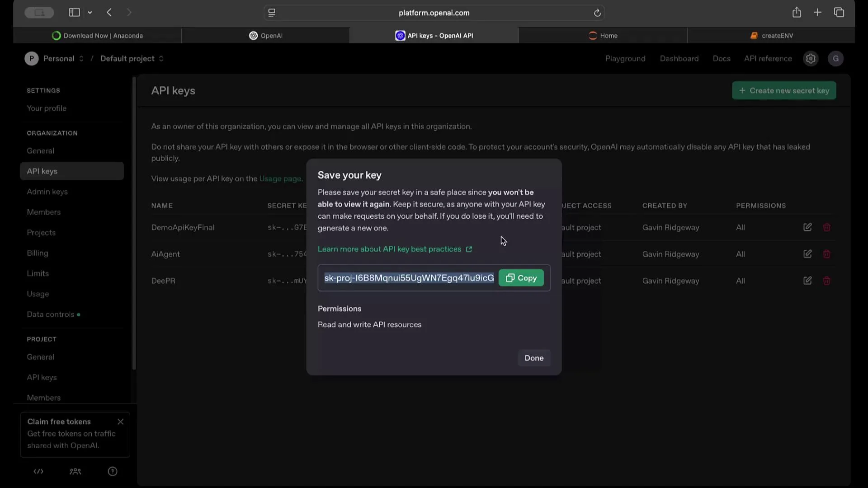Copy the secret key with Copy button
The width and height of the screenshot is (868, 488).
521,278
